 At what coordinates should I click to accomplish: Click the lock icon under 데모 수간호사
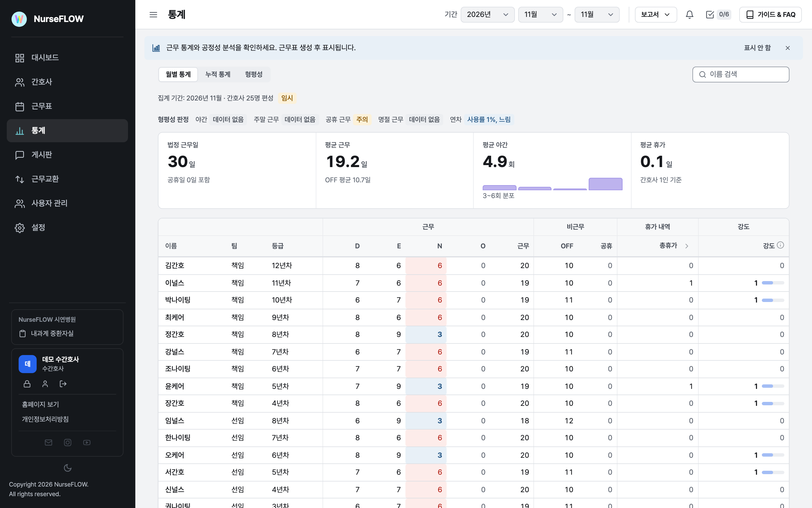point(27,384)
